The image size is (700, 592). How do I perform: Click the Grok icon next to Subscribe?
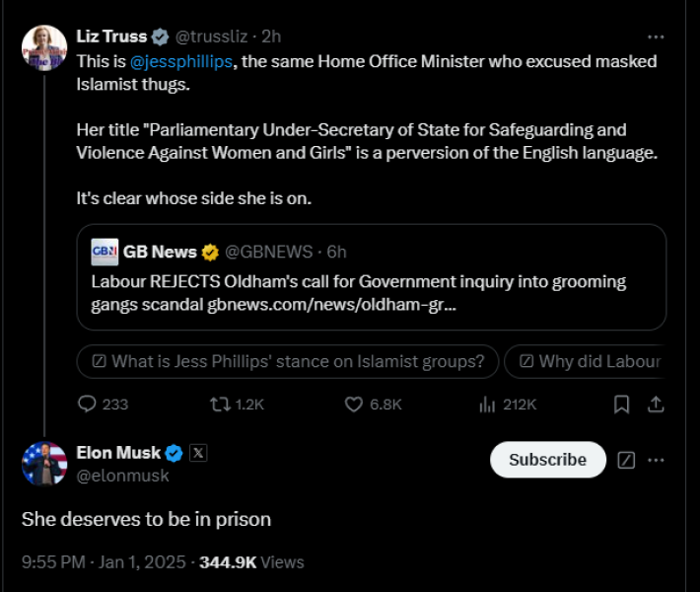[x=625, y=460]
